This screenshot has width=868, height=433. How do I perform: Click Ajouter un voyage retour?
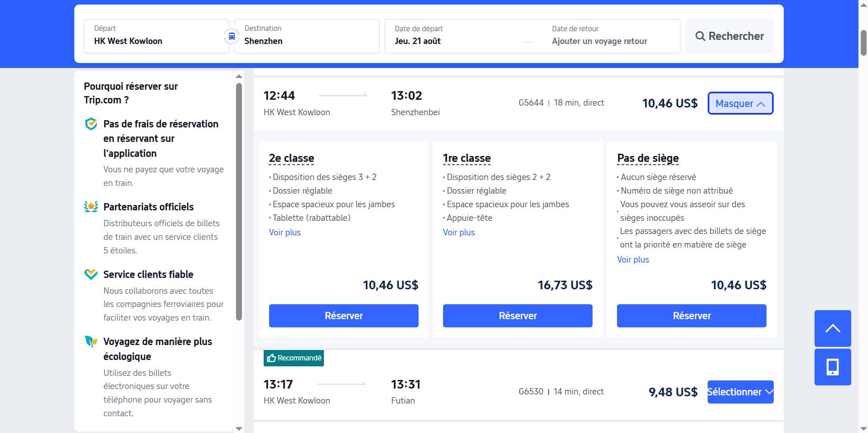[x=599, y=41]
